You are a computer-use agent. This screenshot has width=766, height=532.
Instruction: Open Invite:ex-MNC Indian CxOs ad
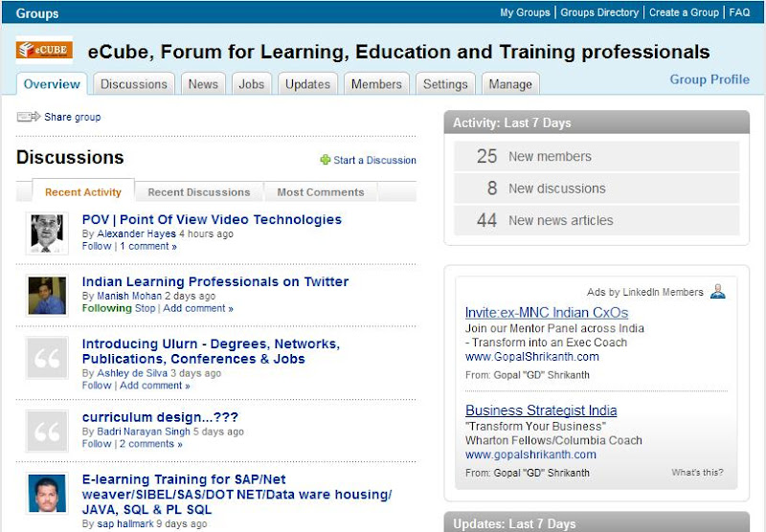coord(547,312)
